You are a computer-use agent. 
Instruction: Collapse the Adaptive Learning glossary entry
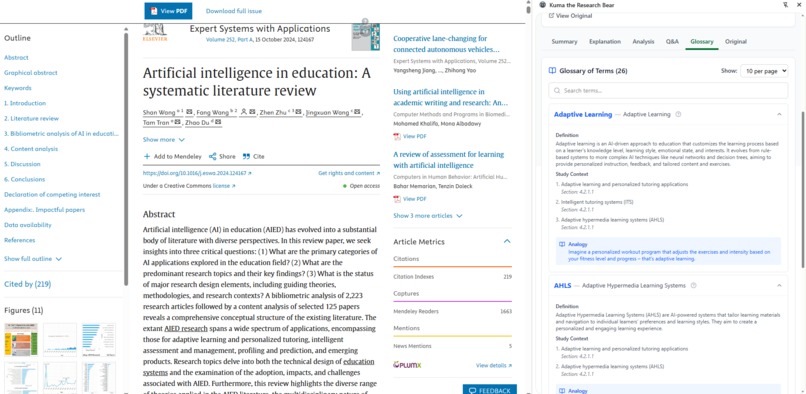pos(779,114)
